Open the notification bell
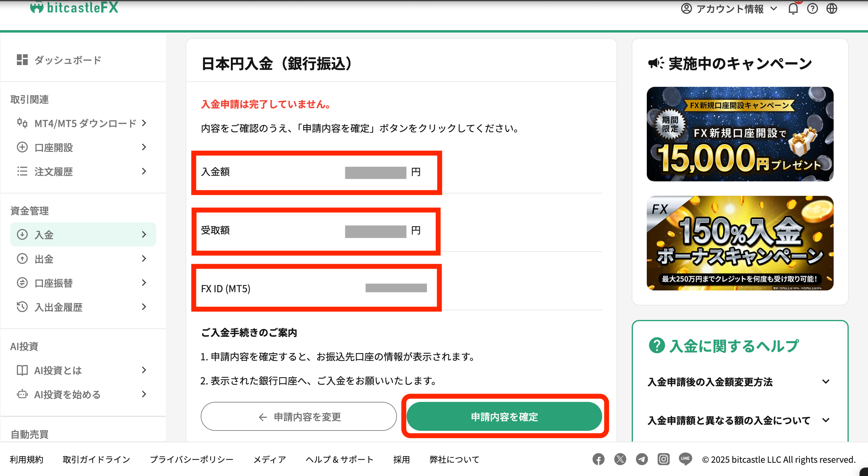 [793, 8]
